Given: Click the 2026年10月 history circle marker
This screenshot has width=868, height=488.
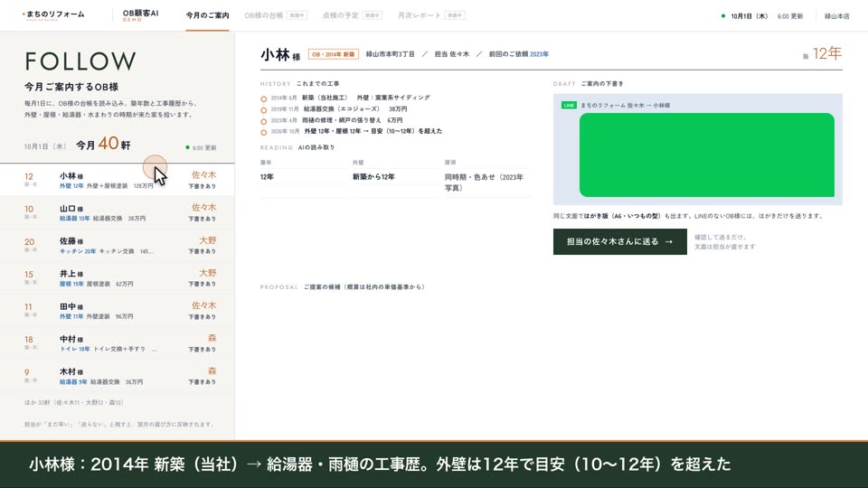Looking at the screenshot, I should (x=263, y=132).
